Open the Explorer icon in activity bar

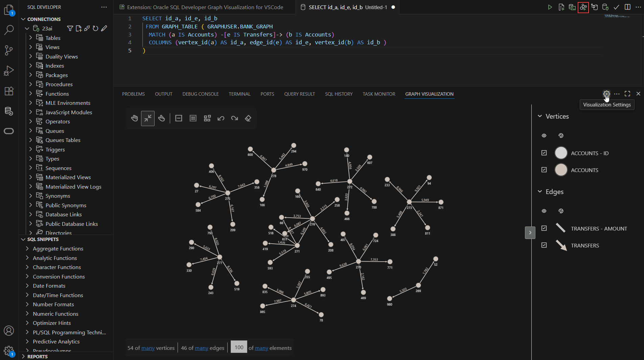pos(9,10)
